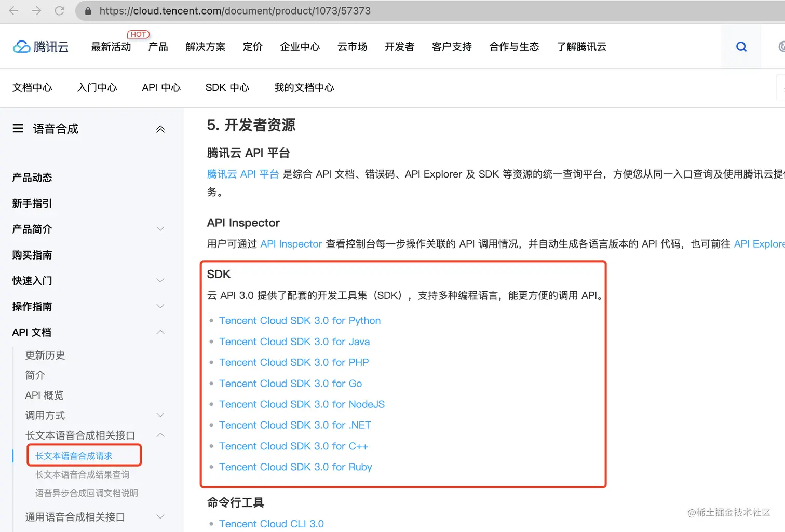Switch to API 中心 tab
This screenshot has width=785, height=532.
point(161,88)
